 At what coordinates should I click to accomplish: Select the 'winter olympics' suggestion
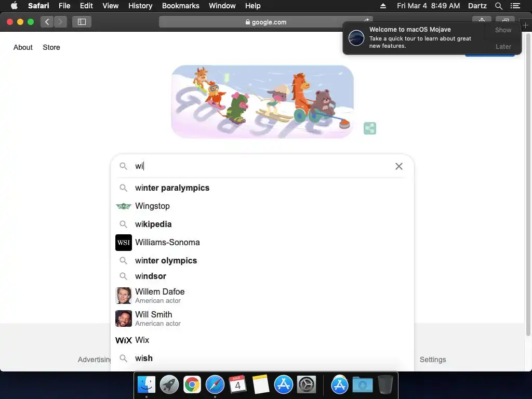pos(262,261)
